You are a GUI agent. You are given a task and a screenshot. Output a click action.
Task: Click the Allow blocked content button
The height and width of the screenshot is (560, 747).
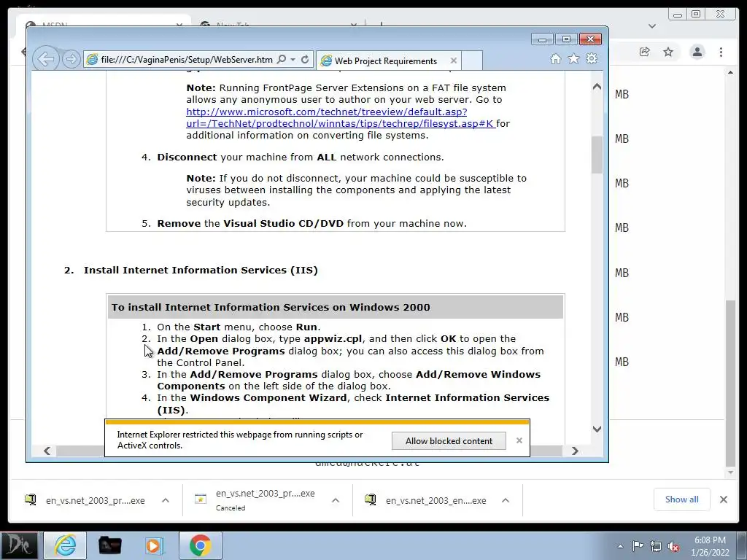(449, 441)
